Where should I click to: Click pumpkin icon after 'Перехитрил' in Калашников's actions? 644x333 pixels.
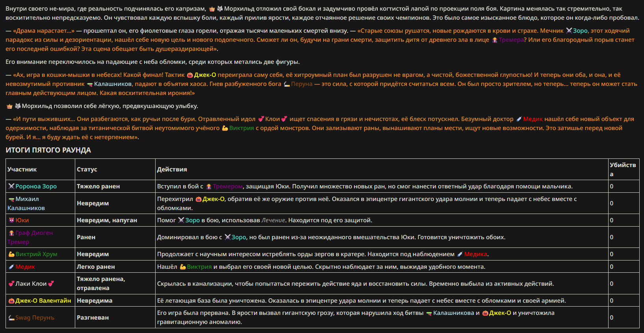pos(199,199)
